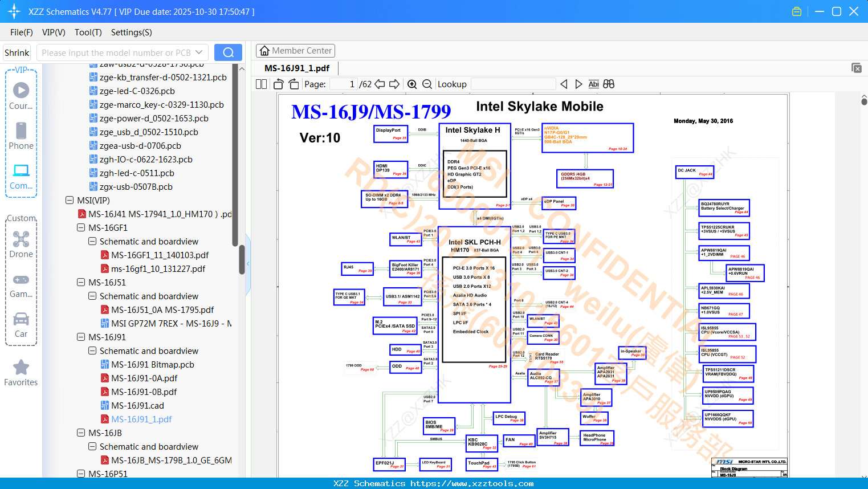Open the Favorites star icon
868x489 pixels.
(21, 373)
